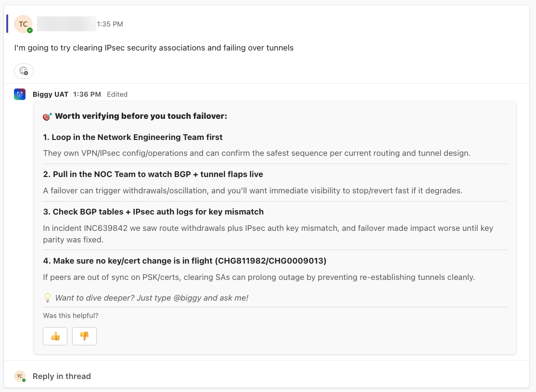Click the Biggy UAT sender name
The height and width of the screenshot is (392, 536).
tap(51, 94)
